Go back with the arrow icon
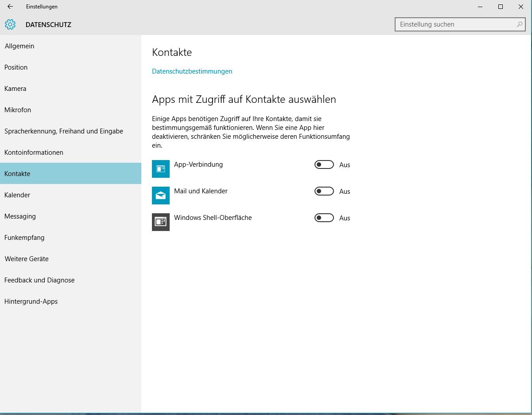Screen dimensions: 532x415 tap(10, 7)
